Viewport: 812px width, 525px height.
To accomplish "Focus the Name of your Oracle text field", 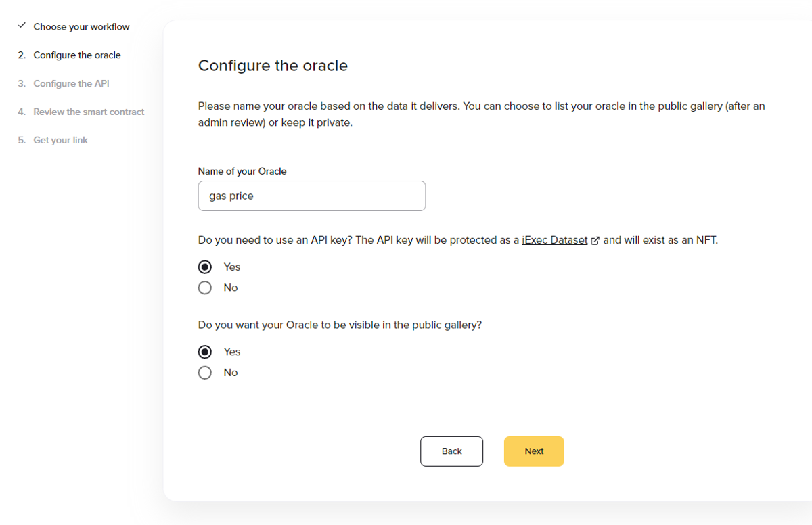I will (312, 196).
